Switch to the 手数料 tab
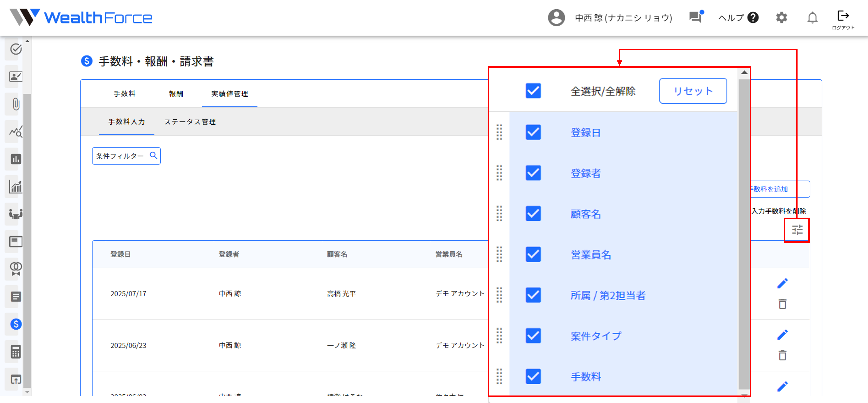The image size is (868, 403). (x=124, y=94)
